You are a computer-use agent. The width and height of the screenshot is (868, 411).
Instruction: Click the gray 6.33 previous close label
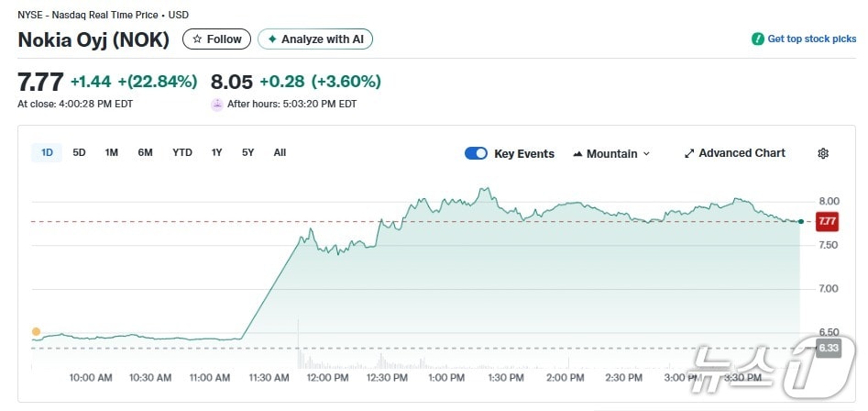tap(828, 348)
